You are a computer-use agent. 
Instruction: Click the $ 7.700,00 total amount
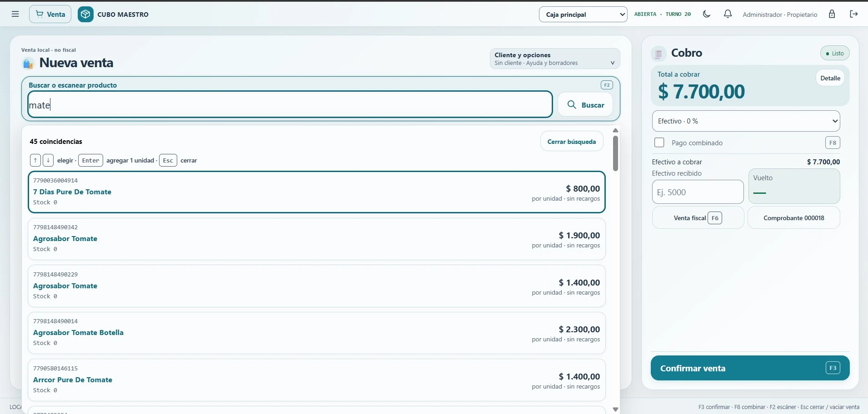click(701, 92)
